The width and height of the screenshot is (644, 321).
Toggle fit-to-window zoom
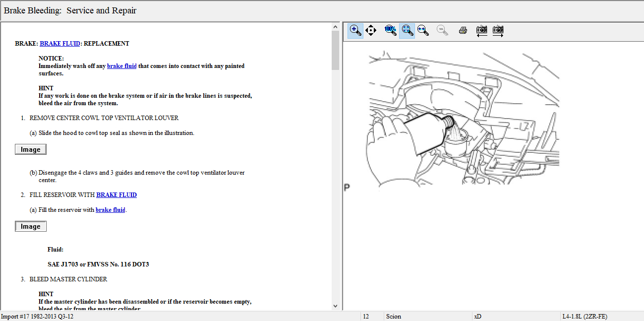click(407, 30)
